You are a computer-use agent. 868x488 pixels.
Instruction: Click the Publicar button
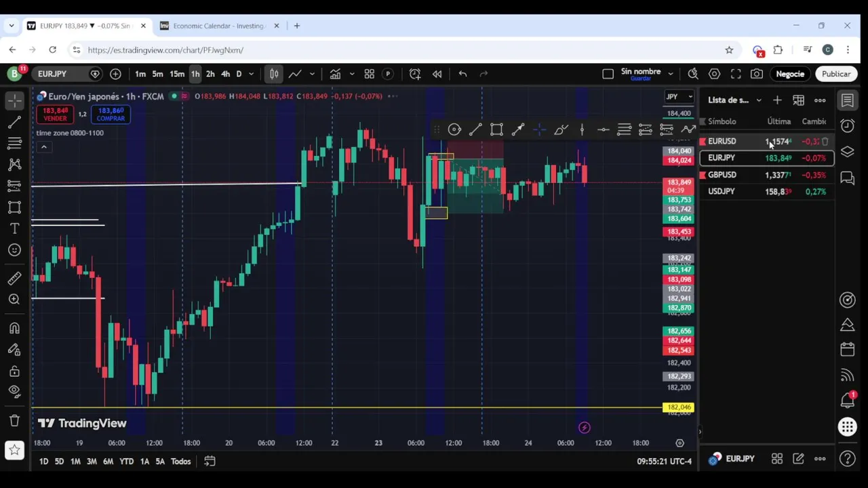click(x=836, y=74)
